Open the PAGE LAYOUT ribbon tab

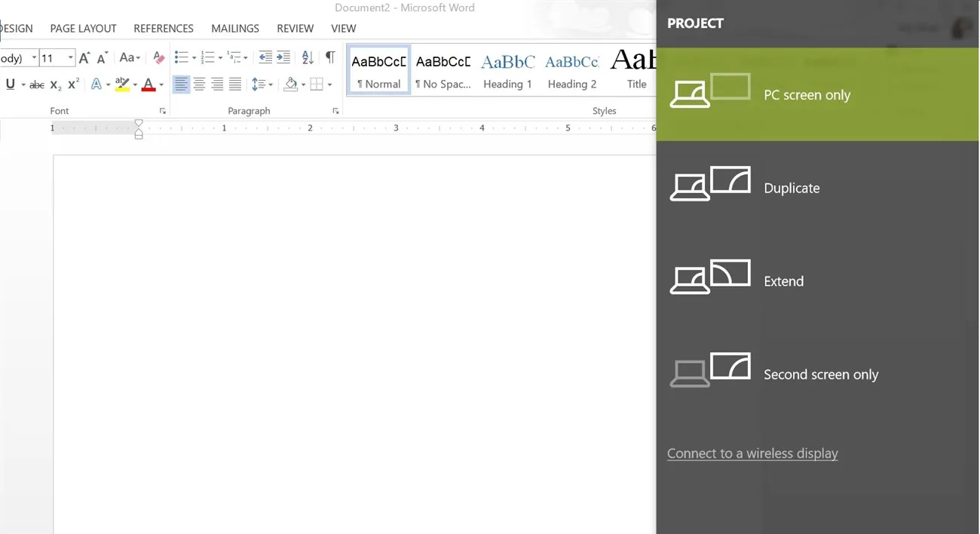83,29
